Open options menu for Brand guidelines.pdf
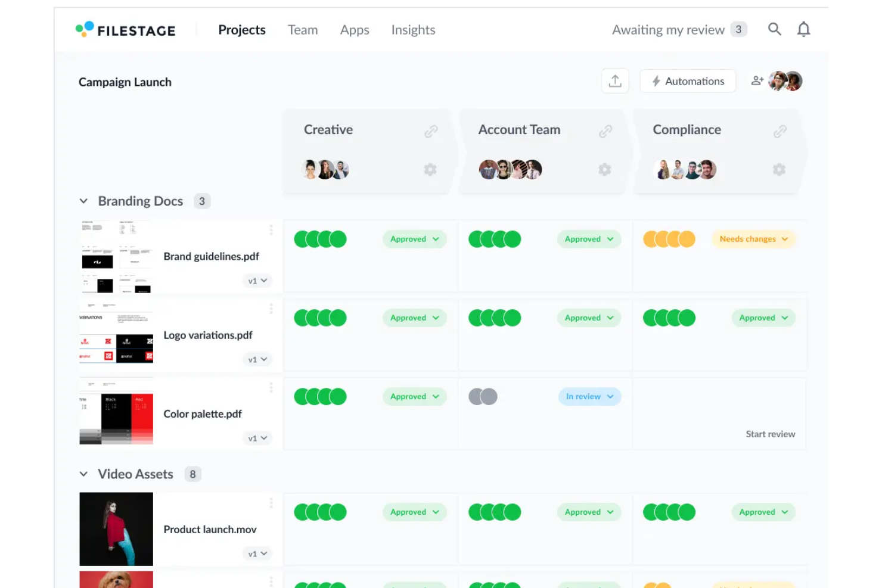Viewport: 882px width, 588px height. pyautogui.click(x=271, y=230)
